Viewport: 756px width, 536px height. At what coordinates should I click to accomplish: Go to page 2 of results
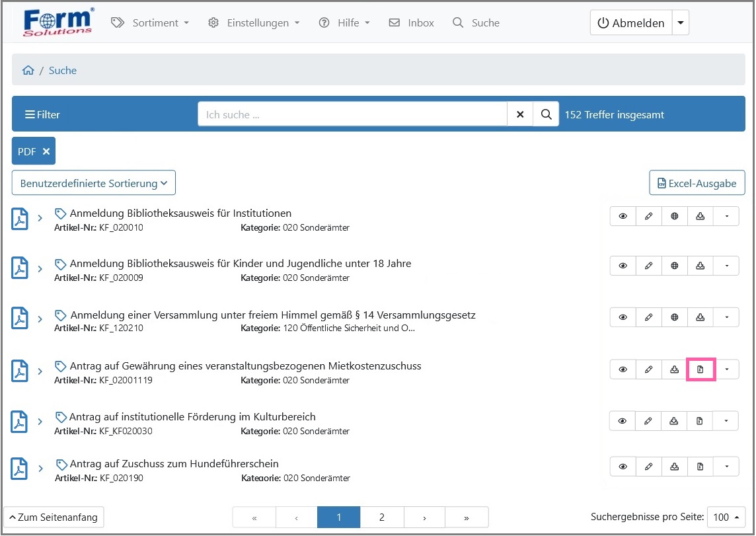click(382, 517)
